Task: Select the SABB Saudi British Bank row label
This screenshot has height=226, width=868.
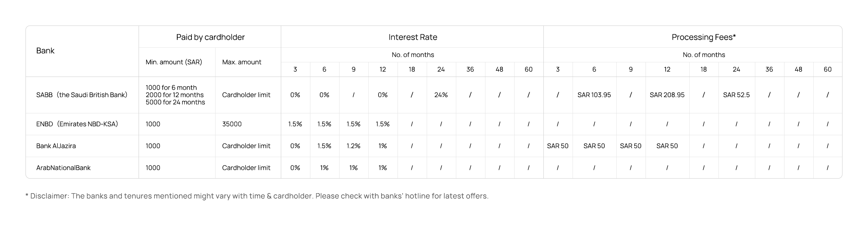Action: pos(82,95)
